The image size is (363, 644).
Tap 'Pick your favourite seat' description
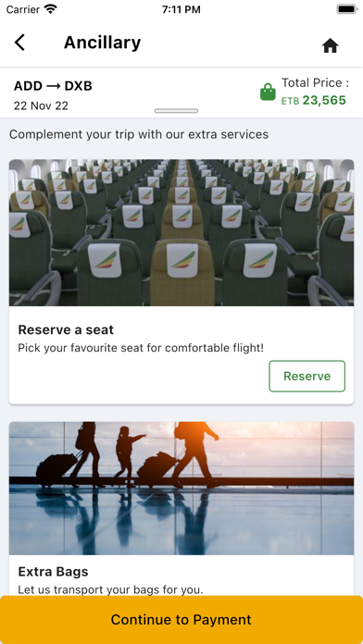141,348
